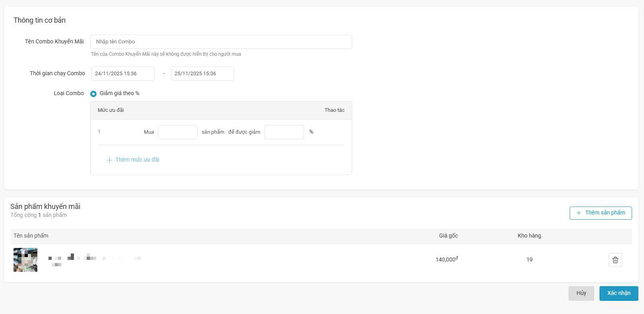This screenshot has width=644, height=314.
Task: Open the combo start date 24/11/2025 picker
Action: pyautogui.click(x=123, y=74)
